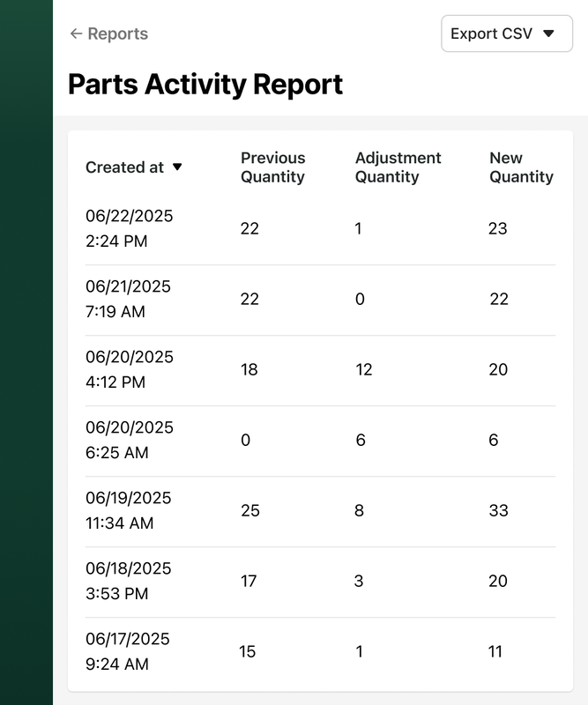Click adjustment quantity 8 in 06/19/2025 row
Screen dimensions: 588x705
click(359, 510)
